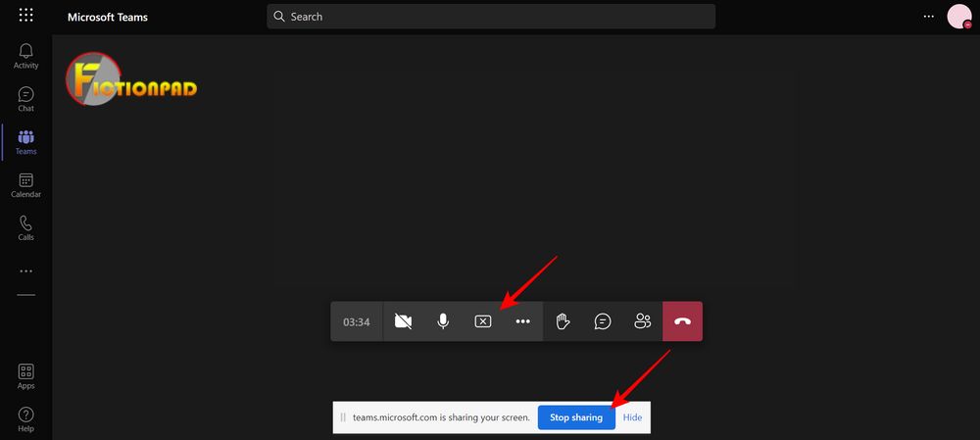Raise your hand
This screenshot has height=440, width=980.
pyautogui.click(x=563, y=321)
